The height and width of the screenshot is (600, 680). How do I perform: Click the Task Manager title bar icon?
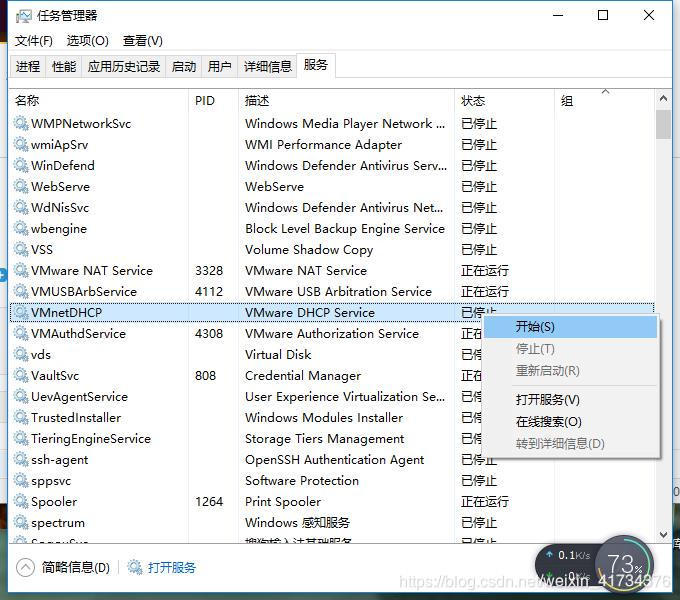click(23, 16)
